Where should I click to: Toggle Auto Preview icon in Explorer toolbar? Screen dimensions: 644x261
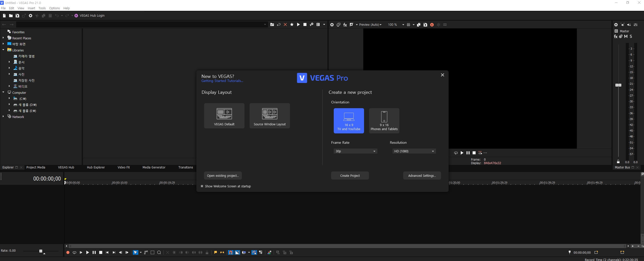point(312,25)
